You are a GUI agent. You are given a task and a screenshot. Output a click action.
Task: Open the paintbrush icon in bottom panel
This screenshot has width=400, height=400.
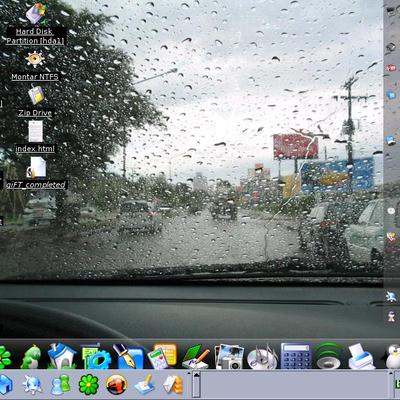(x=144, y=385)
